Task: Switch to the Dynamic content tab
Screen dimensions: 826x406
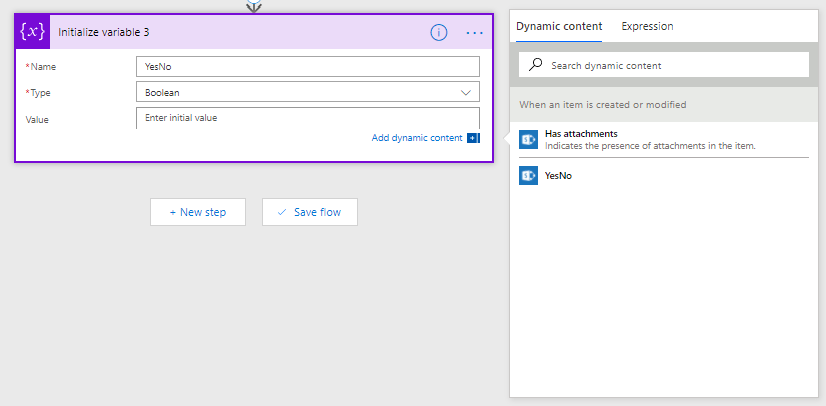Action: (559, 26)
